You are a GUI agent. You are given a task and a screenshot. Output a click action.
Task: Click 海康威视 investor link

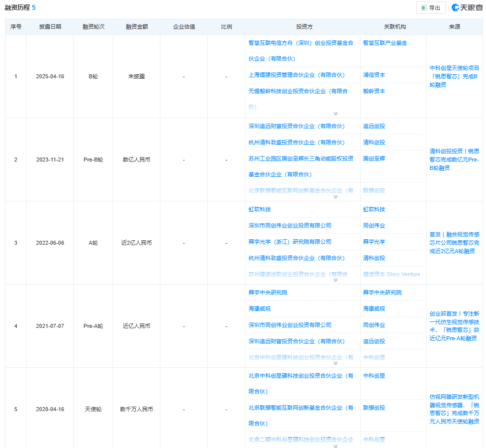tap(260, 309)
